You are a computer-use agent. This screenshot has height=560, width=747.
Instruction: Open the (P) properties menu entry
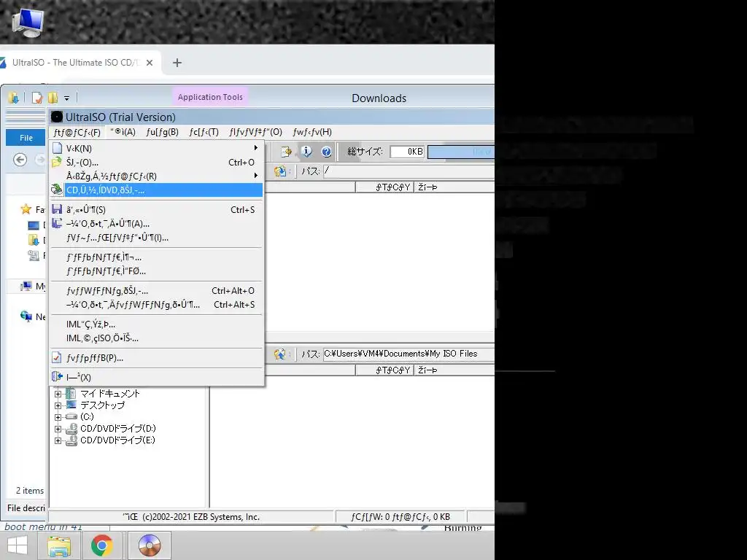coord(157,357)
